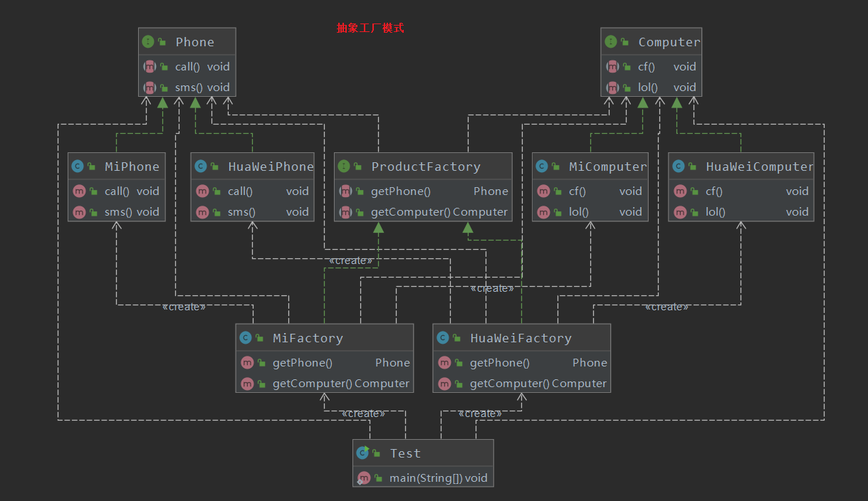Click void return type of MiComputer cf()
Screen dimensions: 868x501
tap(631, 191)
